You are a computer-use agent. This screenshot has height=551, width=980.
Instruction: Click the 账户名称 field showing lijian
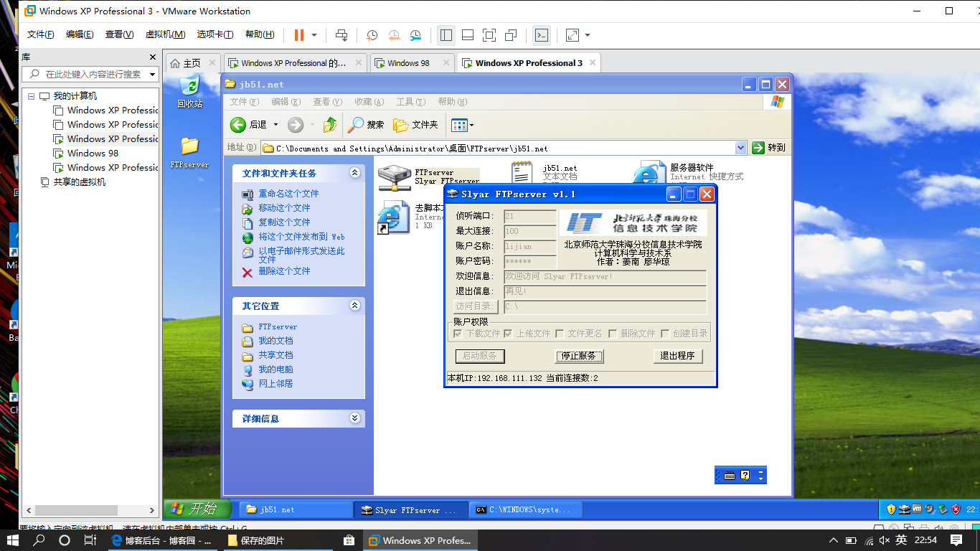(530, 246)
